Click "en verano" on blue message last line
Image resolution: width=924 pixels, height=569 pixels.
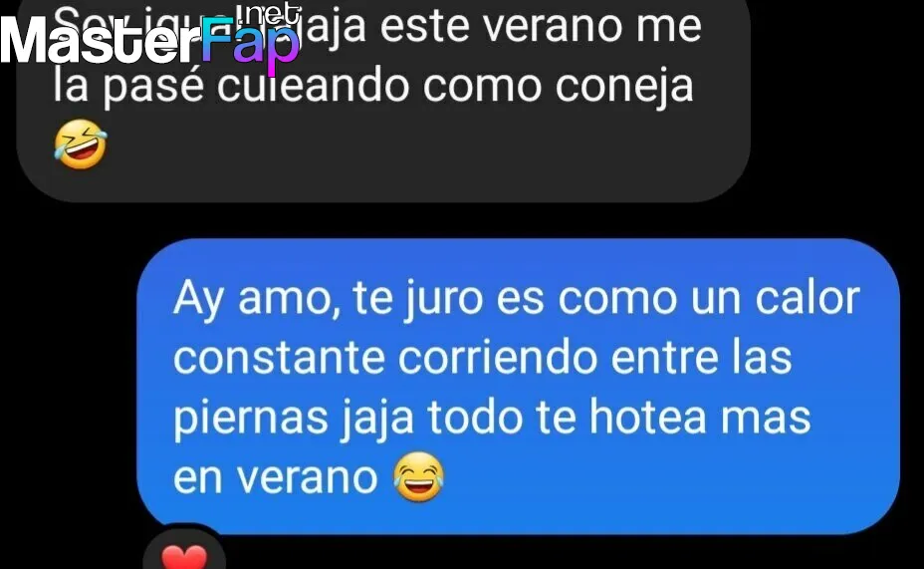click(275, 477)
